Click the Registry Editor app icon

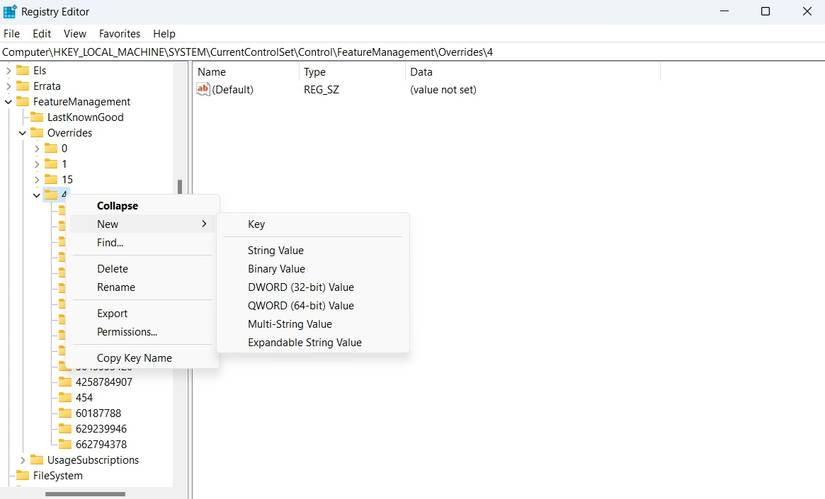(x=10, y=12)
